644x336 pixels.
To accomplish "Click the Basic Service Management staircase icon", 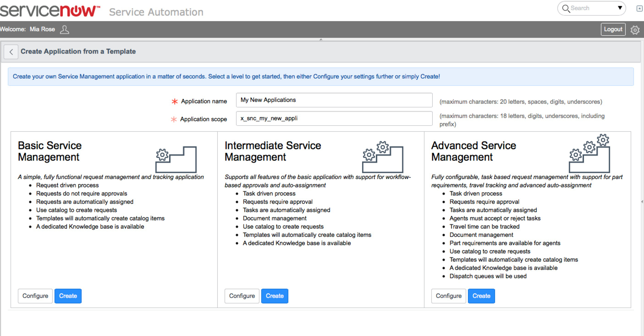I will coord(176,160).
